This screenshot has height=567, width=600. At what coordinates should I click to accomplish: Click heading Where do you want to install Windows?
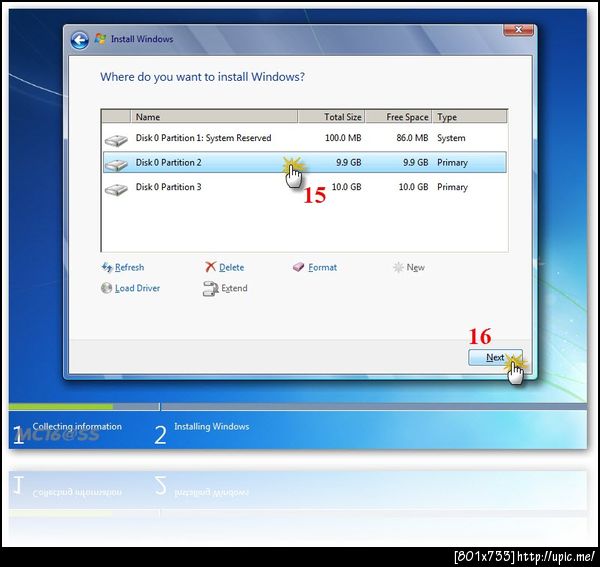tap(202, 77)
